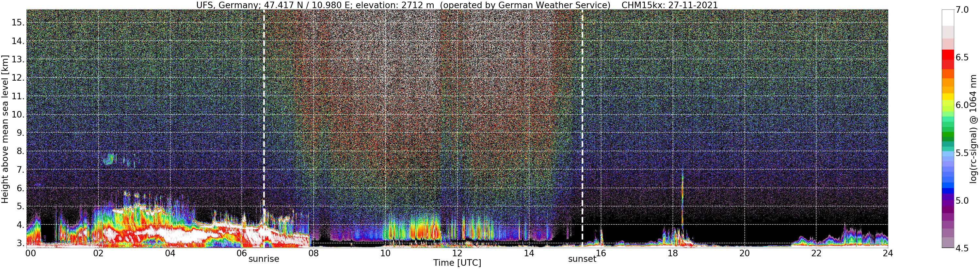Click the '10.' height tick label

(x=18, y=115)
